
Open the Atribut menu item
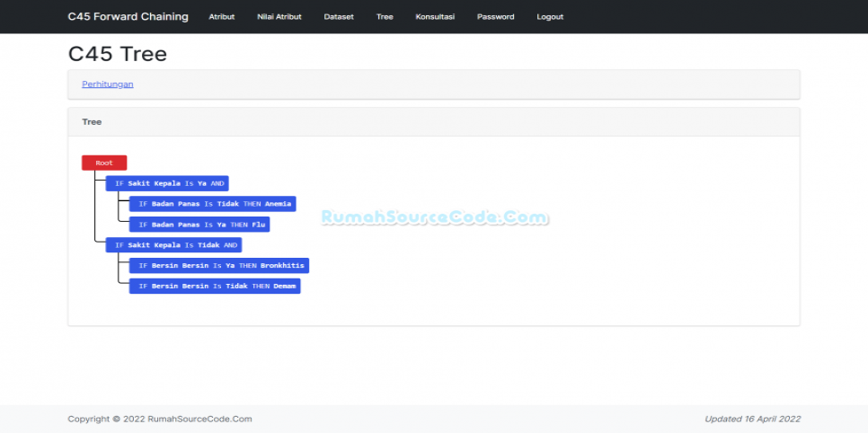point(221,17)
